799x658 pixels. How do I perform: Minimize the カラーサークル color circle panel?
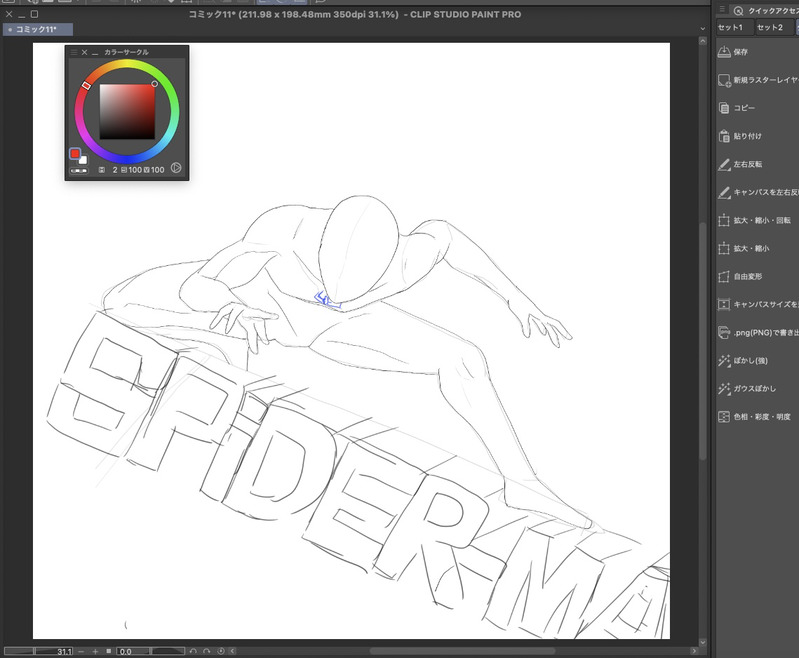pos(95,52)
